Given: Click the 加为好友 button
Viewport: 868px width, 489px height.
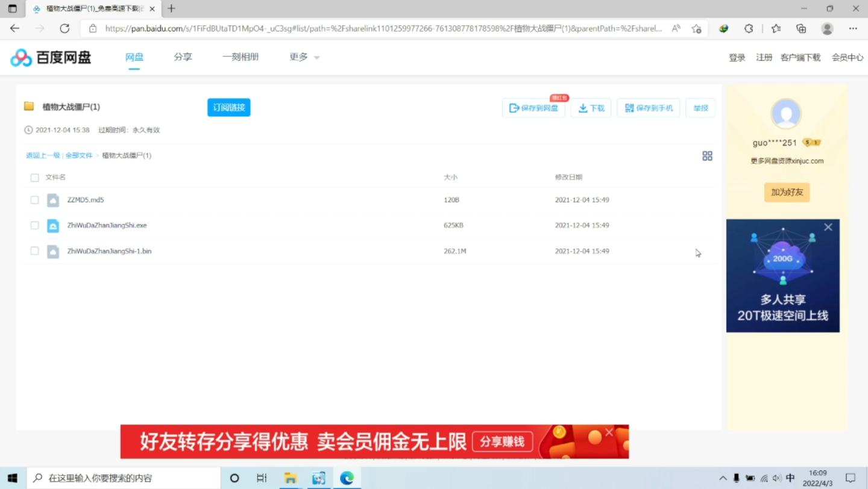Looking at the screenshot, I should click(x=787, y=192).
